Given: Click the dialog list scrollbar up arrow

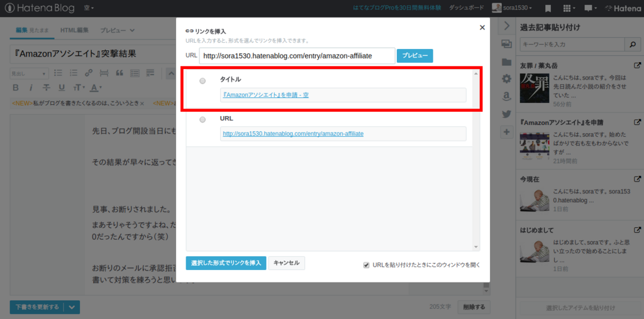Looking at the screenshot, I should 476,74.
